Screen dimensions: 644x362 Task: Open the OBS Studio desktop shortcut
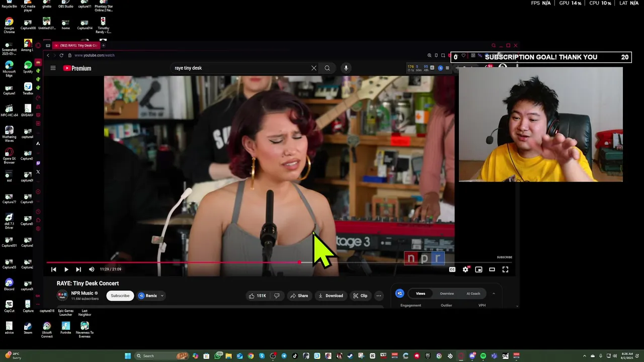(65, 5)
